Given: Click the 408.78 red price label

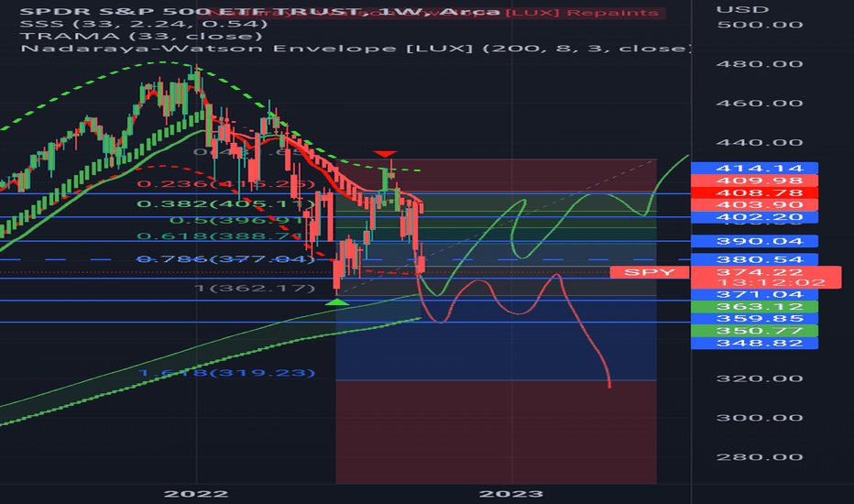Looking at the screenshot, I should (x=754, y=192).
